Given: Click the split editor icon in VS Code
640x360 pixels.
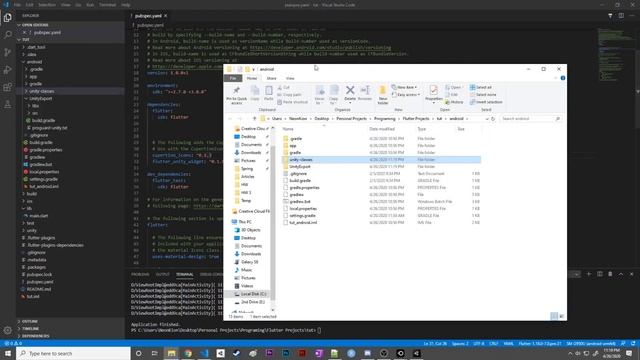Looking at the screenshot, I should pos(621,16).
